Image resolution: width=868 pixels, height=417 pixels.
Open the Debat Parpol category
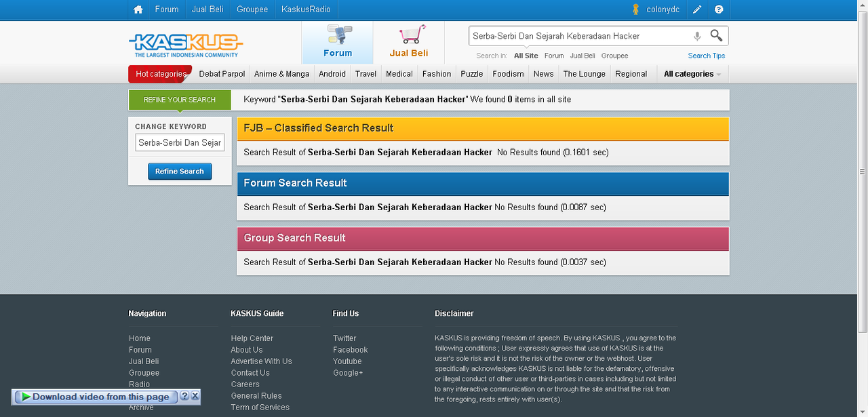point(222,74)
